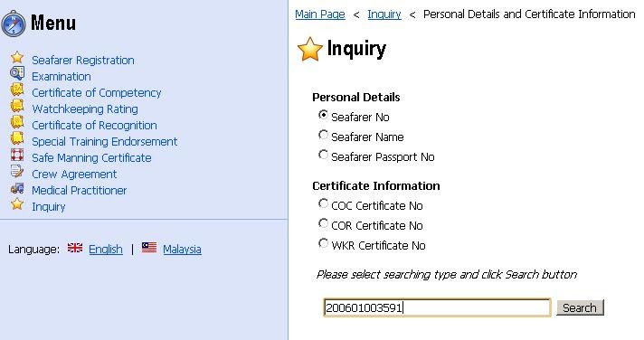Click the Search button
The width and height of the screenshot is (644, 340).
pyautogui.click(x=580, y=307)
